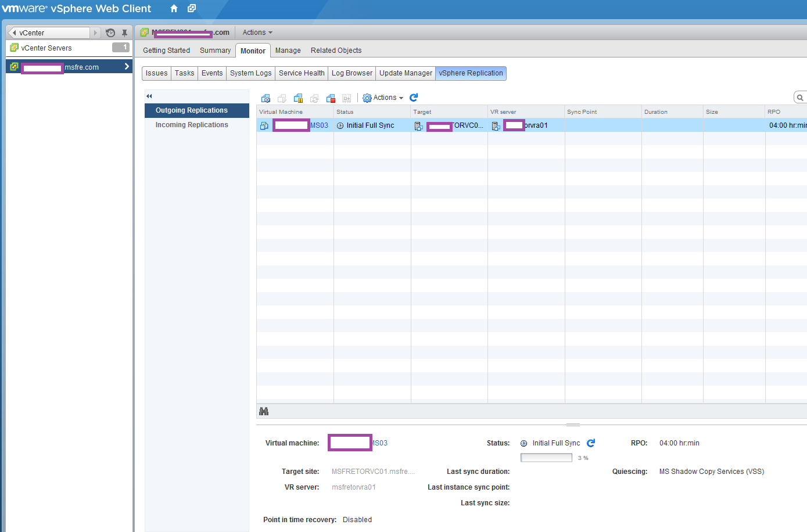Viewport: 807px width, 532px height.
Task: Open the MS03 virtual machine link
Action: (x=319, y=125)
